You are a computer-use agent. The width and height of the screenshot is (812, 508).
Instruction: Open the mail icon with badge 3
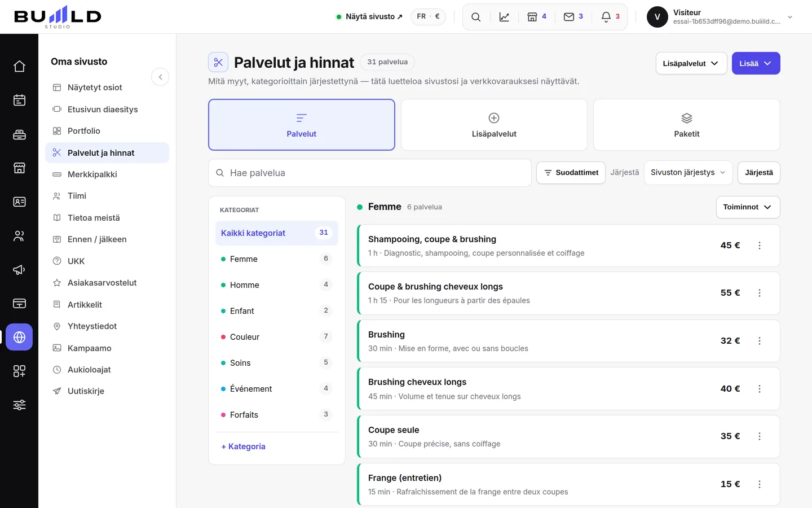[x=573, y=17]
